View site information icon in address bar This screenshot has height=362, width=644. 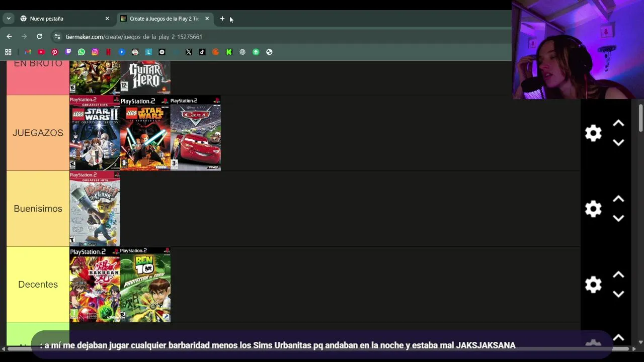[x=57, y=37]
